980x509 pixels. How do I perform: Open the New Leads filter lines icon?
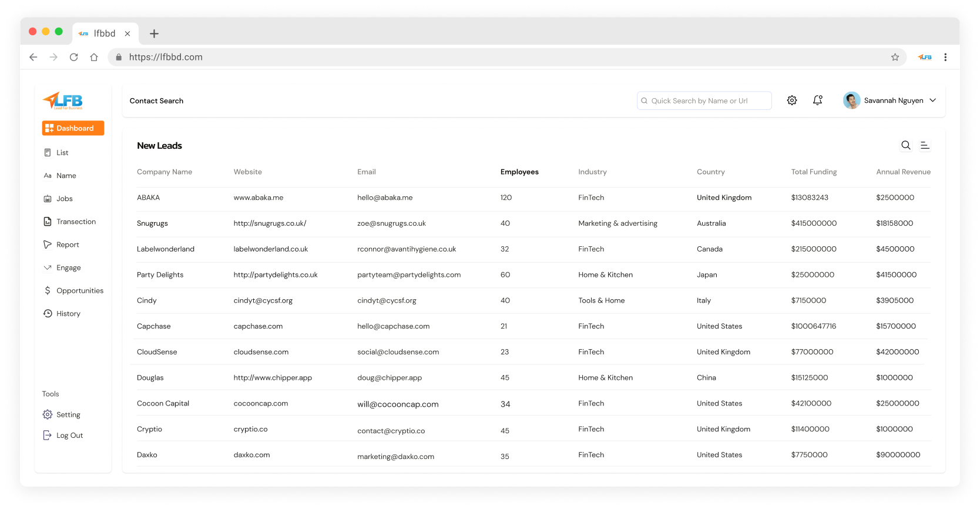pos(925,145)
